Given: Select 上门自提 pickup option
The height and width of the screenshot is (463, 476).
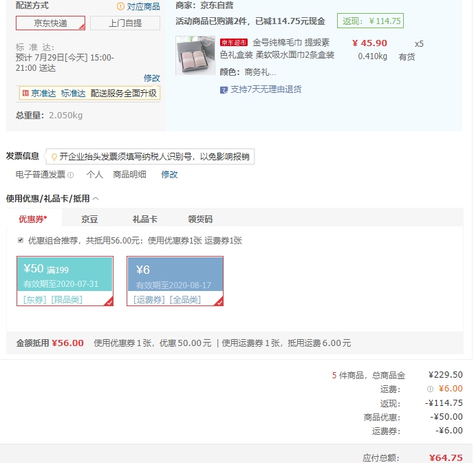Looking at the screenshot, I should click(x=125, y=23).
